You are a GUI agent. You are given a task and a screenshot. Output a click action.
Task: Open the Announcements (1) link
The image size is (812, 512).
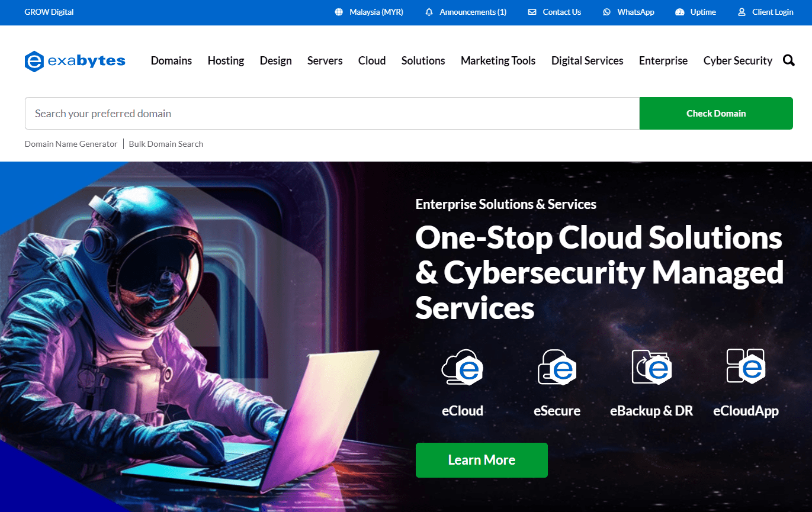click(473, 12)
